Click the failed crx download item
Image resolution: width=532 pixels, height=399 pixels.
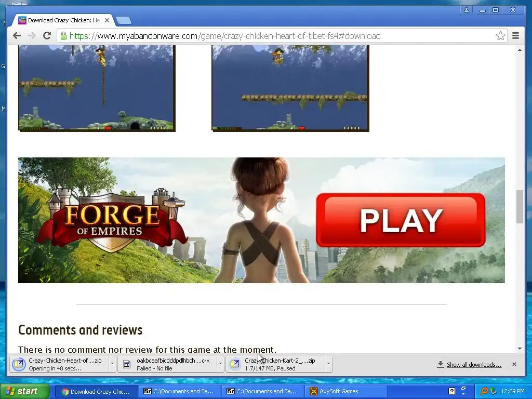pos(168,364)
